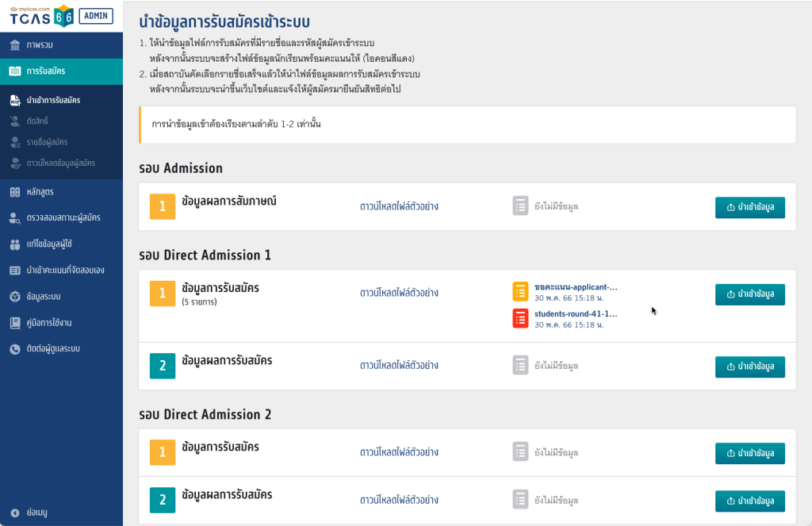Click the ติดต่อผู้ดูแลระบบ phone icon
The width and height of the screenshot is (812, 526).
pyautogui.click(x=15, y=349)
